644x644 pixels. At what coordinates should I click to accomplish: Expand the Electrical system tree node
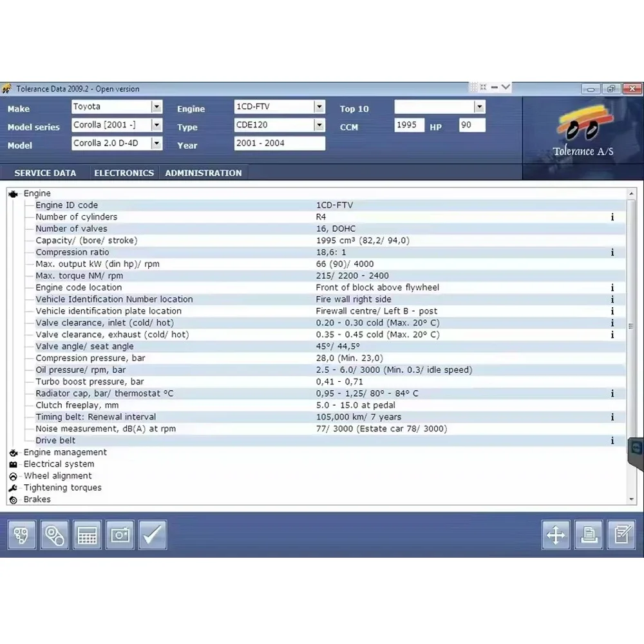(x=59, y=464)
